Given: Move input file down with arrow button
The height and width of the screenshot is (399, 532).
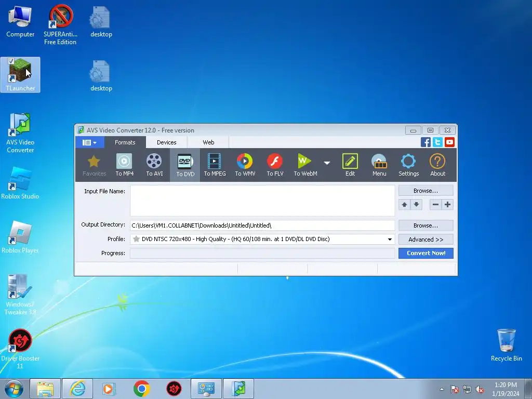Looking at the screenshot, I should (x=416, y=205).
